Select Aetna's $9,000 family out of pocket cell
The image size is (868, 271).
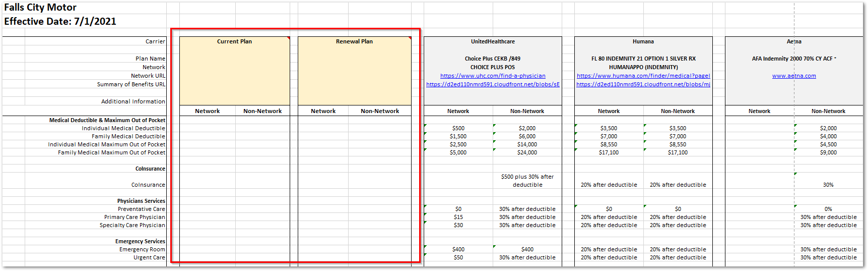coord(829,152)
